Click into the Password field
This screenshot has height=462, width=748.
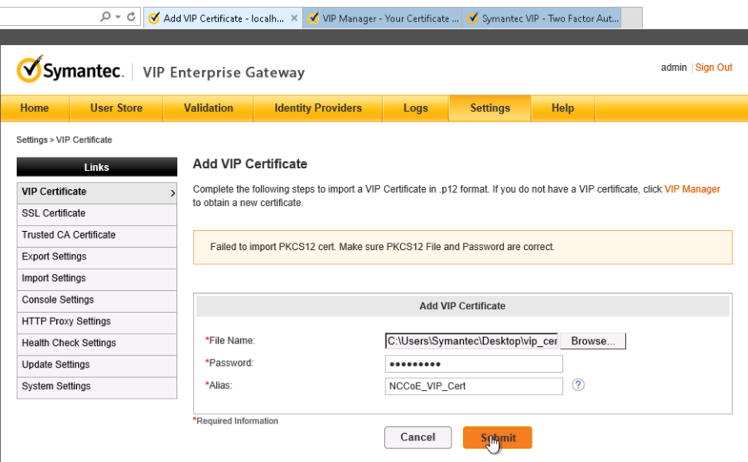pos(473,363)
